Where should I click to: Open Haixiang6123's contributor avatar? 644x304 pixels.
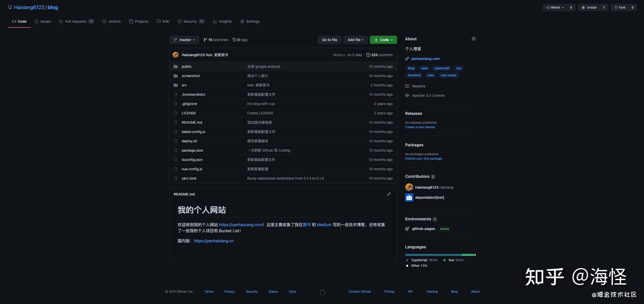[409, 187]
